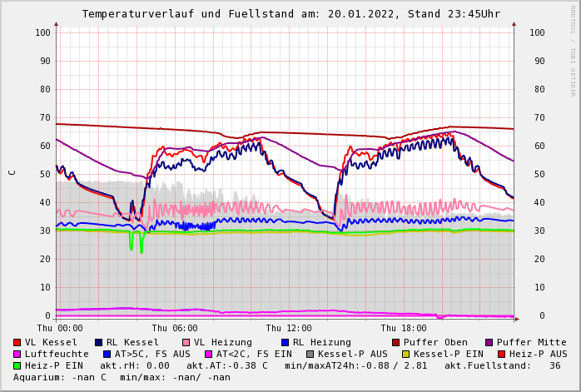Click the 'Thu 12:00' x-axis label
Screen dimensions: 581x392
coord(289,328)
